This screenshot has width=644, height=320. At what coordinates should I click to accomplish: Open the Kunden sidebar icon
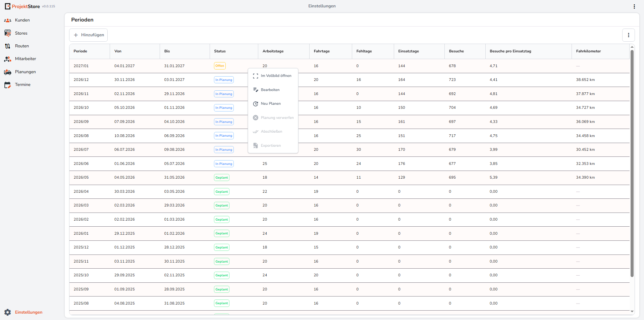(x=7, y=20)
